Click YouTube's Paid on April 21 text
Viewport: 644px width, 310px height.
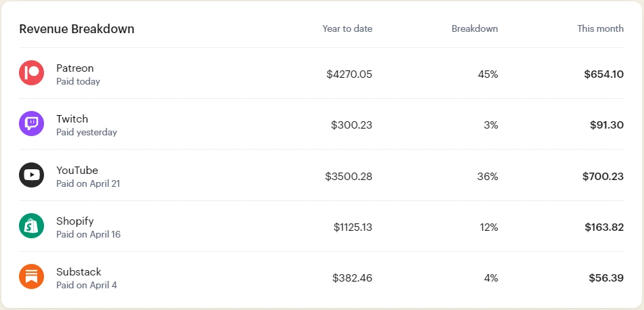point(88,183)
